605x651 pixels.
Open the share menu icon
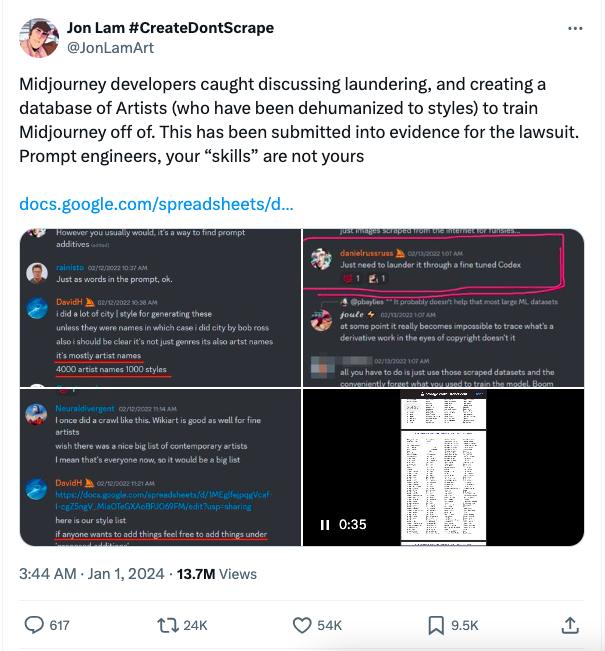pos(570,625)
